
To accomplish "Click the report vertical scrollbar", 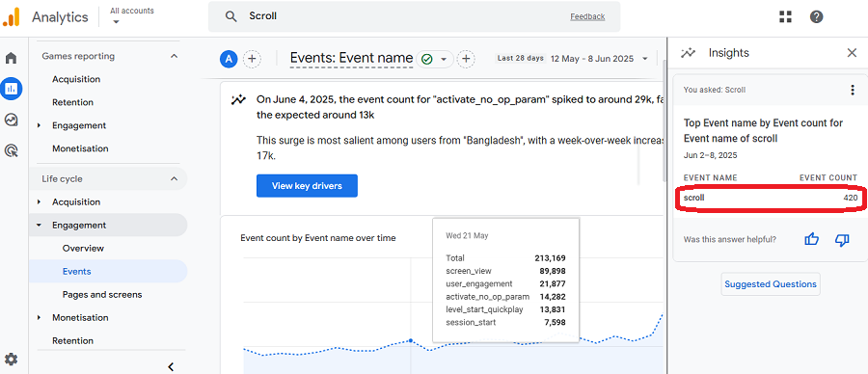I will (665, 121).
